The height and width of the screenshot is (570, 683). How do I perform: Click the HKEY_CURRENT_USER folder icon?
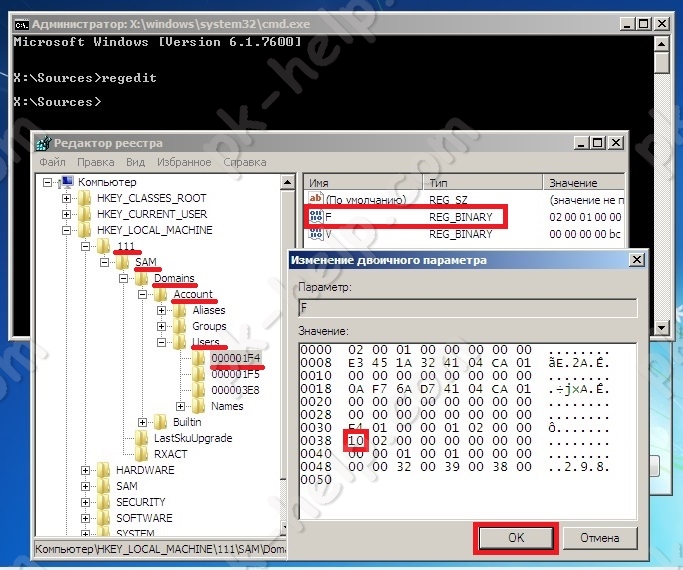pyautogui.click(x=85, y=214)
